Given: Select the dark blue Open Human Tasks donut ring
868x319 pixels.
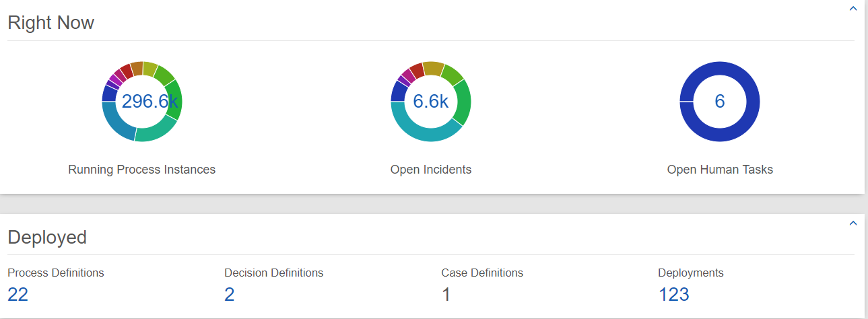Looking at the screenshot, I should 720,134.
